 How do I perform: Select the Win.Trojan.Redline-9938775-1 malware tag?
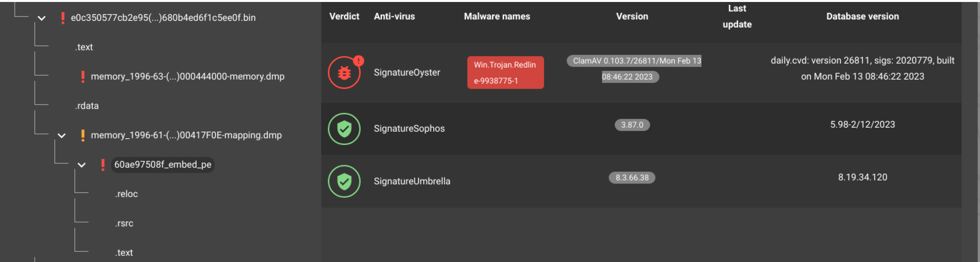pos(505,72)
